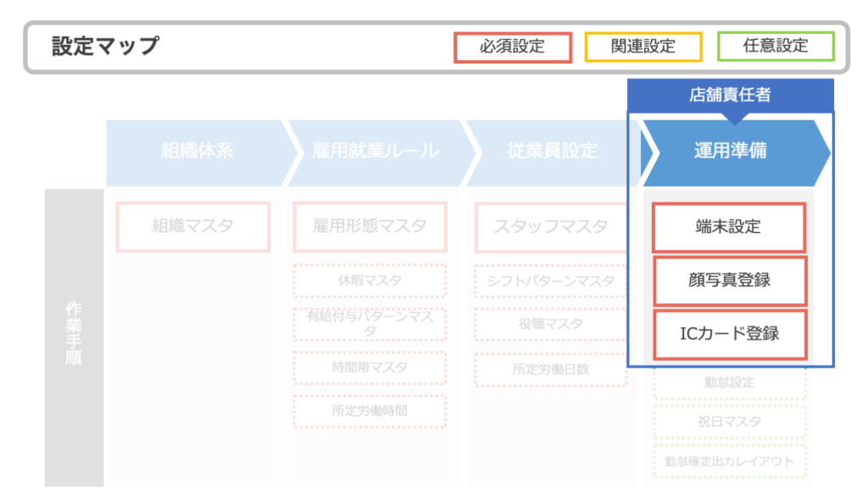This screenshot has height=488, width=868.
Task: Click the 関連設定 yellow legend box
Action: [643, 47]
